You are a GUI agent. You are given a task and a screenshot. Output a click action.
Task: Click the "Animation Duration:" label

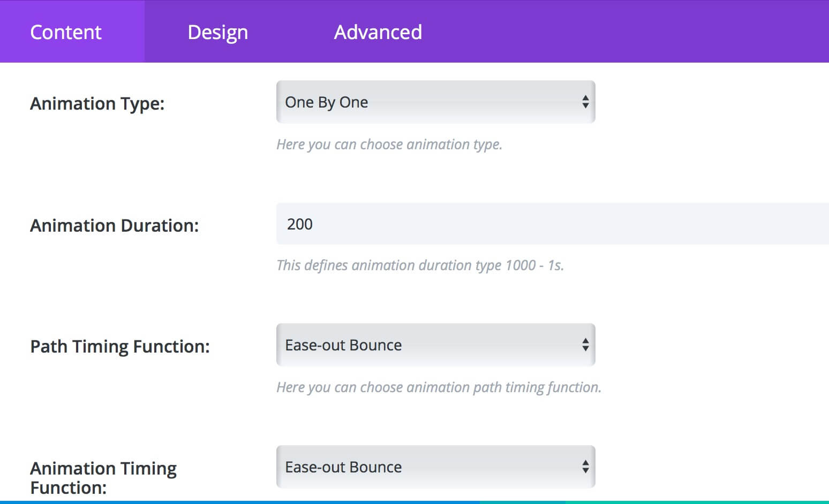pyautogui.click(x=114, y=225)
